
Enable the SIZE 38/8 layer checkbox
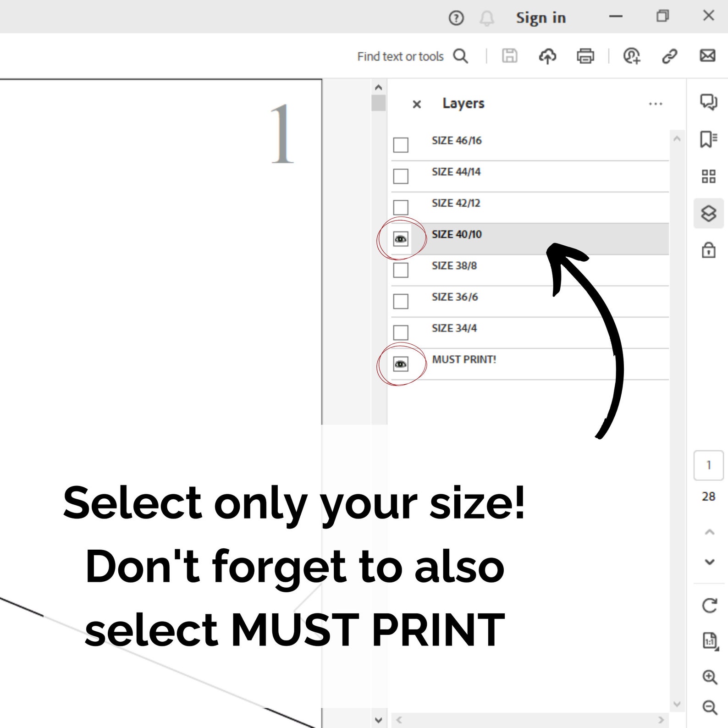(401, 270)
